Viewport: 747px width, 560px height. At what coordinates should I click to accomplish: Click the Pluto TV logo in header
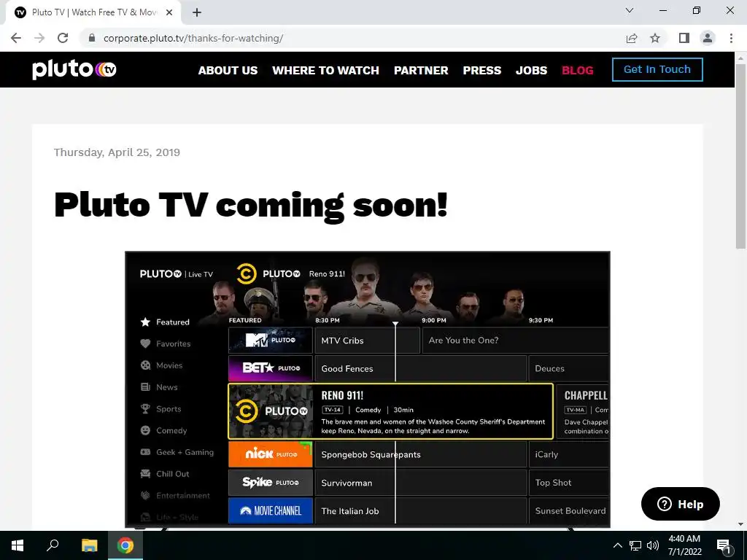click(74, 69)
